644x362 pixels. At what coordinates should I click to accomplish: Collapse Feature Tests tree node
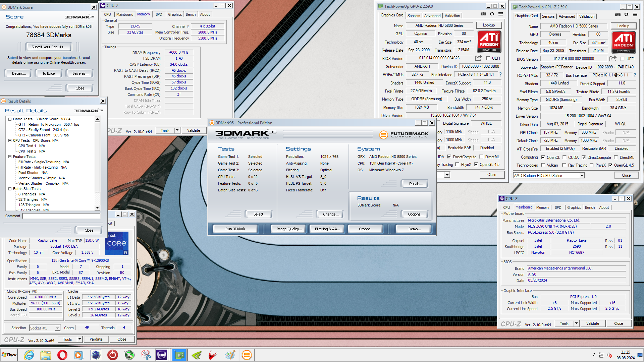click(x=10, y=157)
